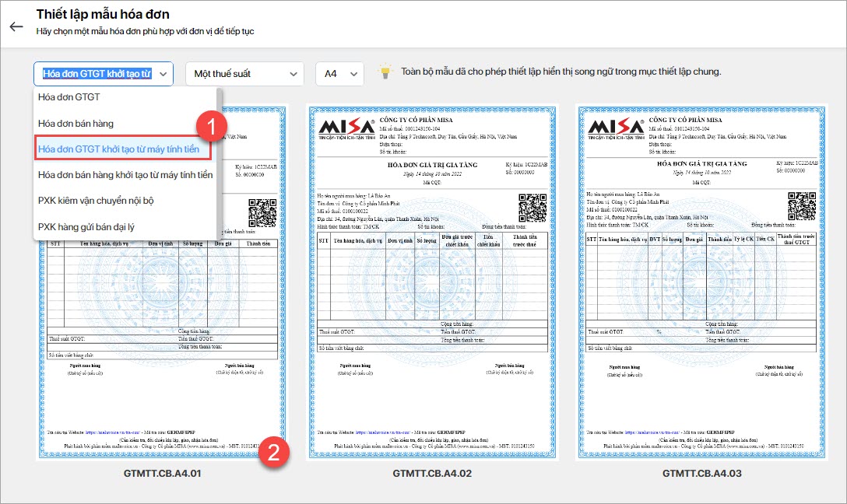
Task: Click the QR code on template GTMTT.CB.A4.03
Action: click(x=802, y=206)
